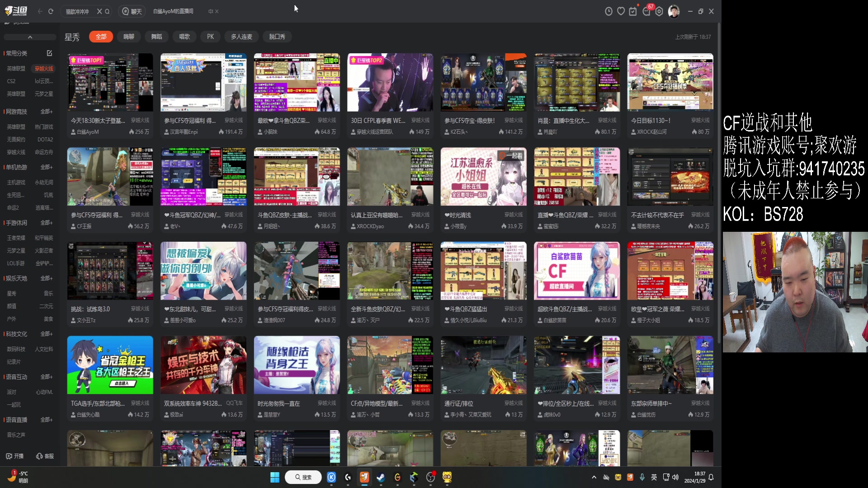
Task: Show hidden tray icons chevron
Action: coord(594,477)
